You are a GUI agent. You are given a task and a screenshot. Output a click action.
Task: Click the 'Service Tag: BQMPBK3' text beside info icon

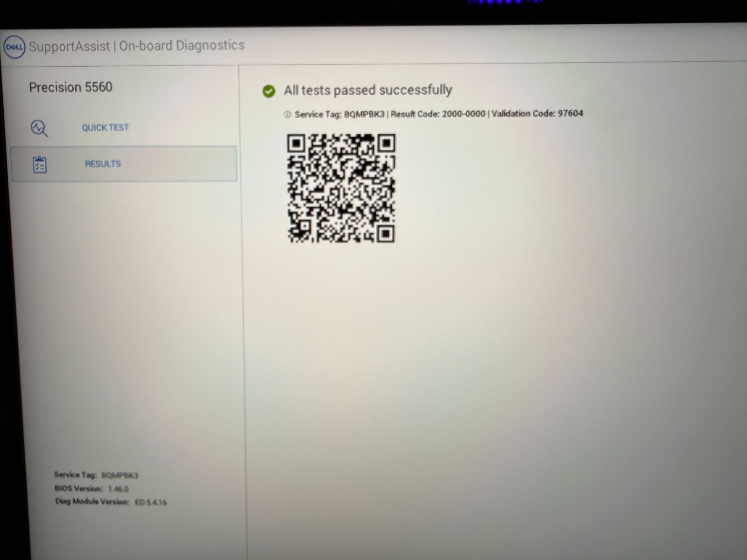(x=339, y=115)
